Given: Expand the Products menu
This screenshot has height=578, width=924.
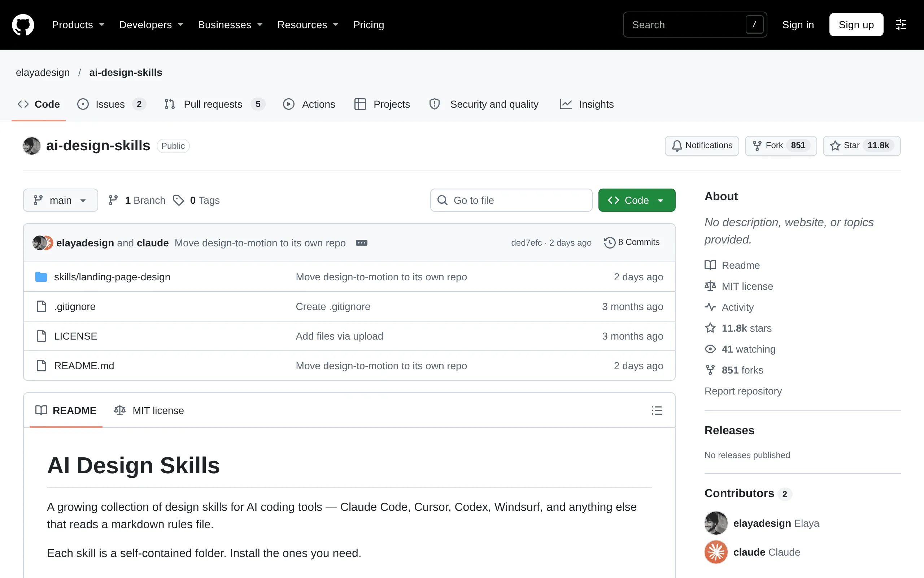Looking at the screenshot, I should click(x=78, y=25).
